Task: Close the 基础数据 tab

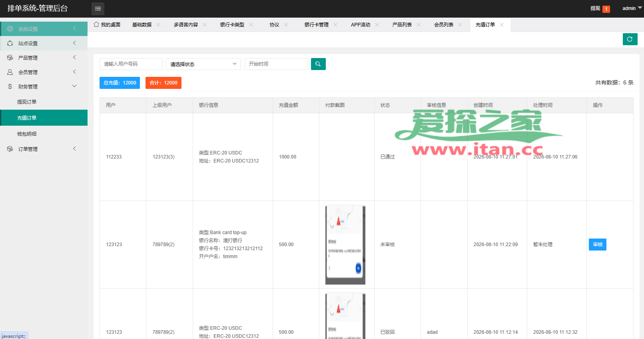Action: pos(158,25)
